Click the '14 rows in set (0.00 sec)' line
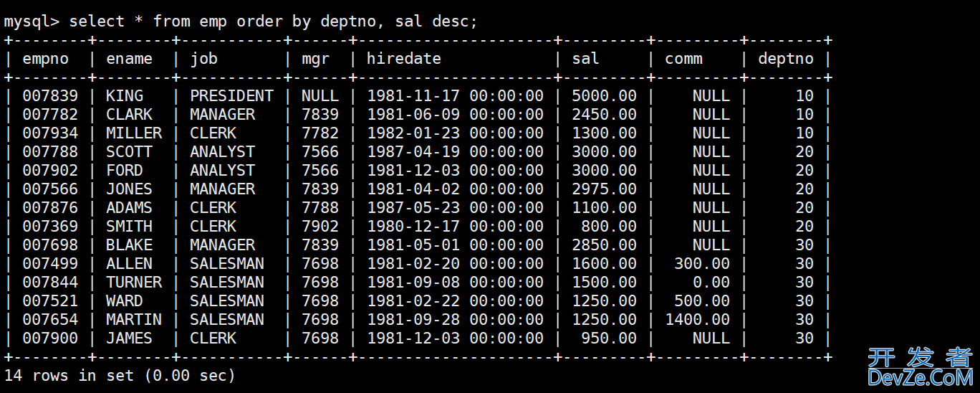Screen dimensions: 980x393 pyautogui.click(x=120, y=375)
